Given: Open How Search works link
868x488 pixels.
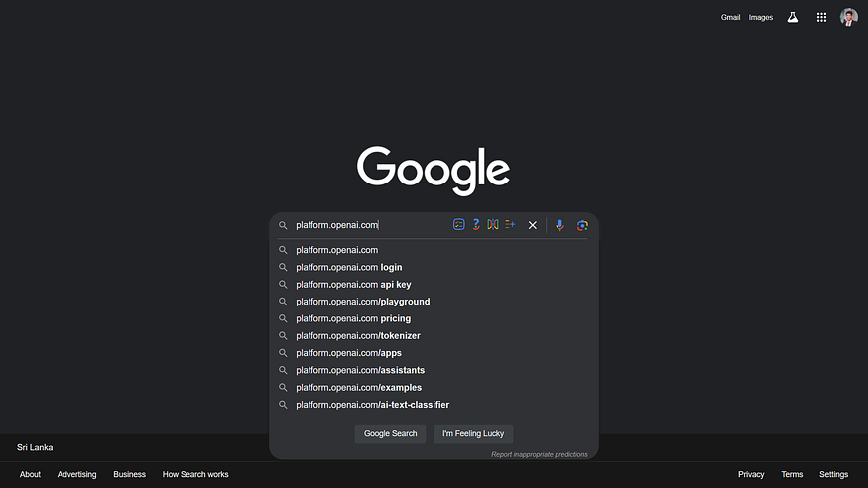Looking at the screenshot, I should 195,474.
